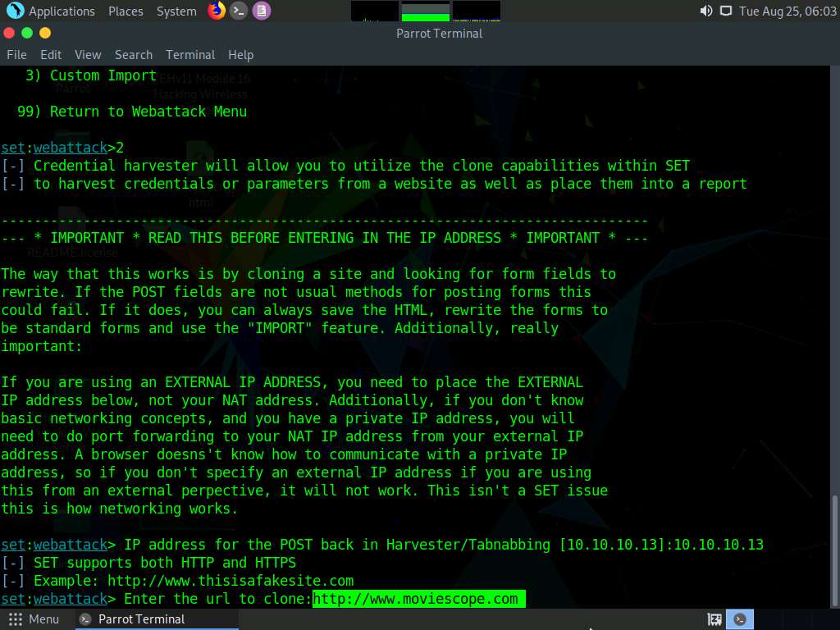Open the View menu in terminal
The width and height of the screenshot is (840, 630).
(88, 55)
